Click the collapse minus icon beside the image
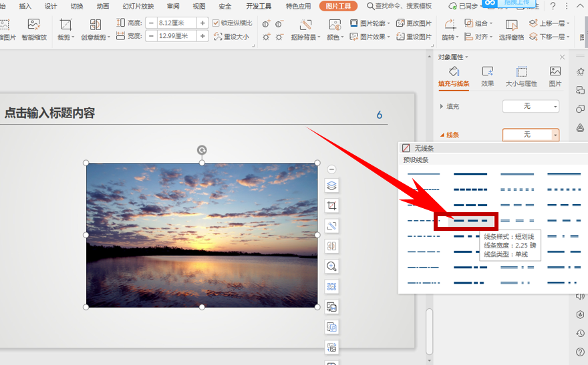 (x=331, y=169)
